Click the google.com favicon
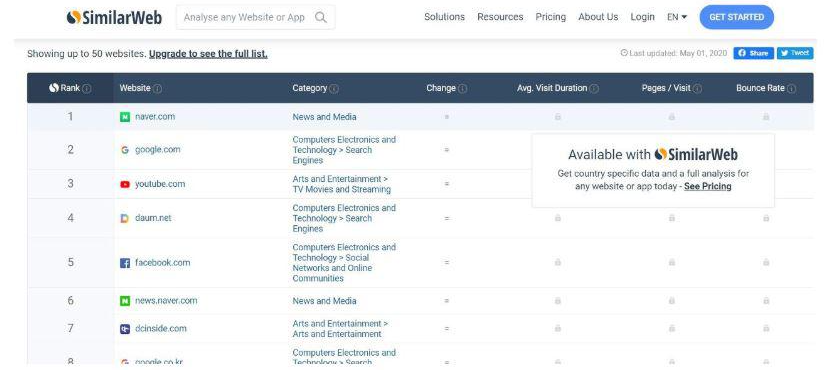 125,150
